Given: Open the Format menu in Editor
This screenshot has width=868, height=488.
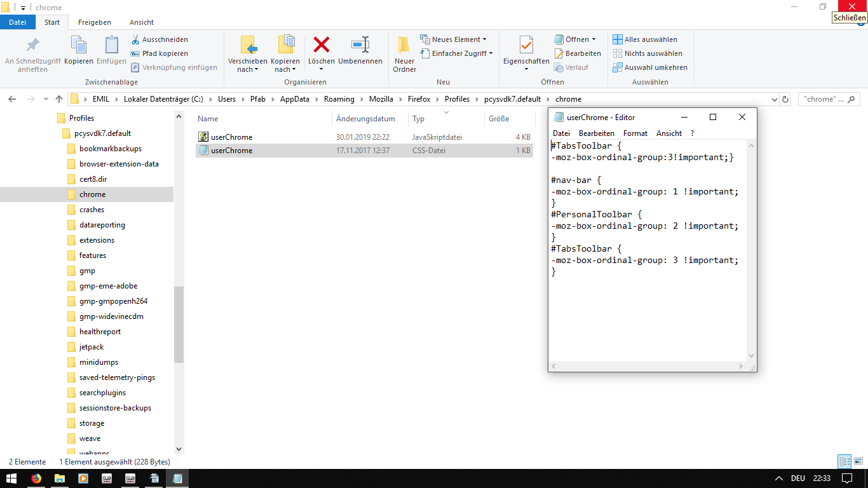Looking at the screenshot, I should click(635, 133).
